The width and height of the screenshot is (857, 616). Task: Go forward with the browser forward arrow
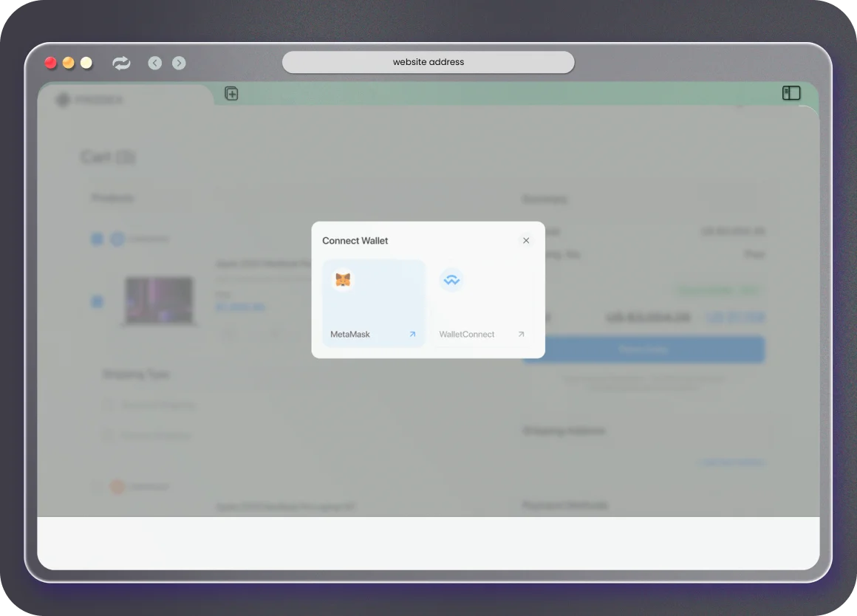(179, 63)
